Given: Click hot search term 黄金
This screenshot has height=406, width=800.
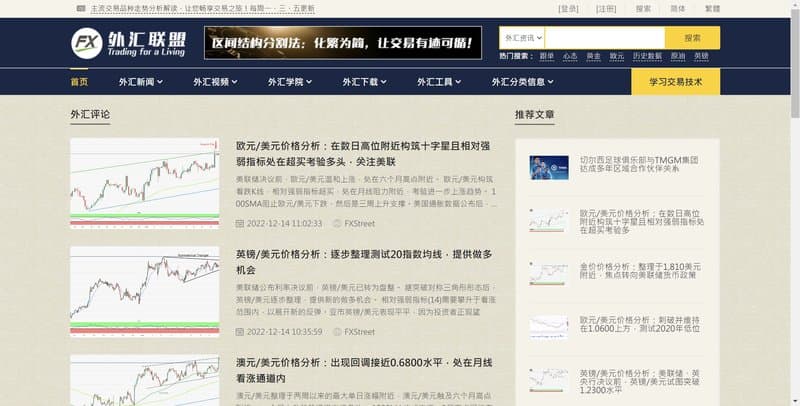Looking at the screenshot, I should pos(593,56).
